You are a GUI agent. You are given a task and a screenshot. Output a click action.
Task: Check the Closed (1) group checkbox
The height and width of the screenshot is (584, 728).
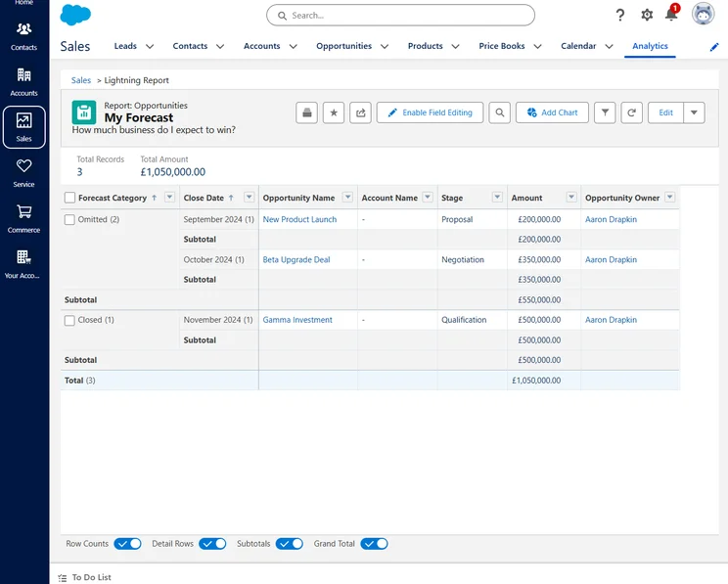point(69,320)
